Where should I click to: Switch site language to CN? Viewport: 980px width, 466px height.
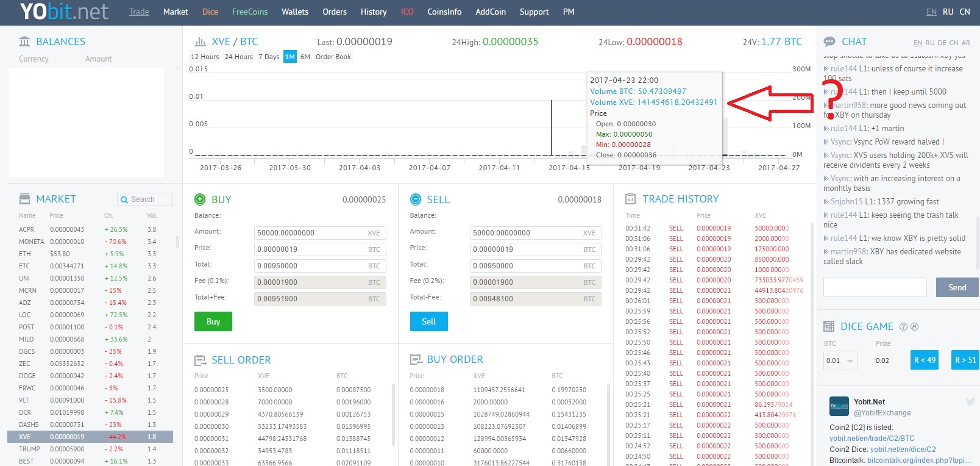tap(965, 12)
